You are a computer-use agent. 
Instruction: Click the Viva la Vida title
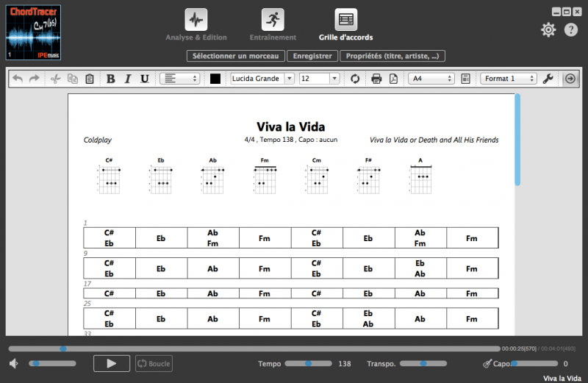pyautogui.click(x=290, y=126)
